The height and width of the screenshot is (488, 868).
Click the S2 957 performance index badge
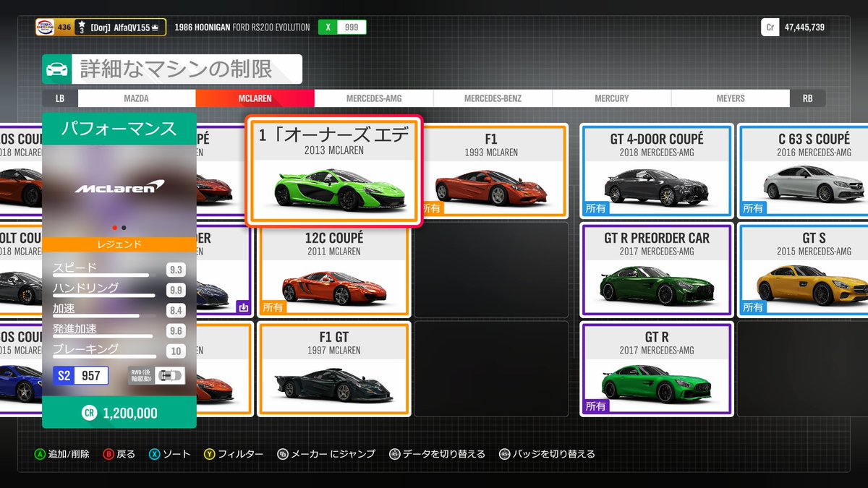[x=80, y=375]
